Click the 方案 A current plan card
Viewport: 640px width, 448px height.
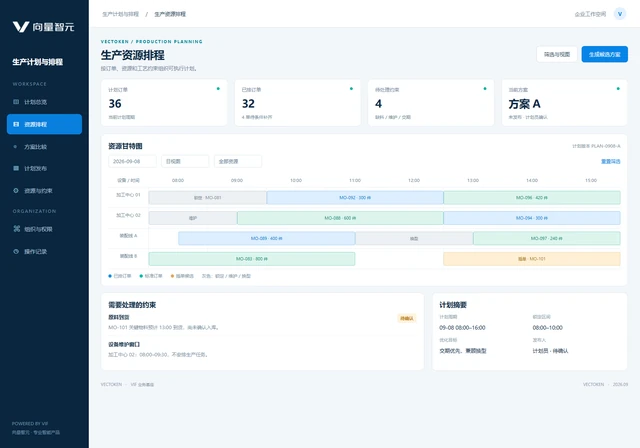point(564,103)
